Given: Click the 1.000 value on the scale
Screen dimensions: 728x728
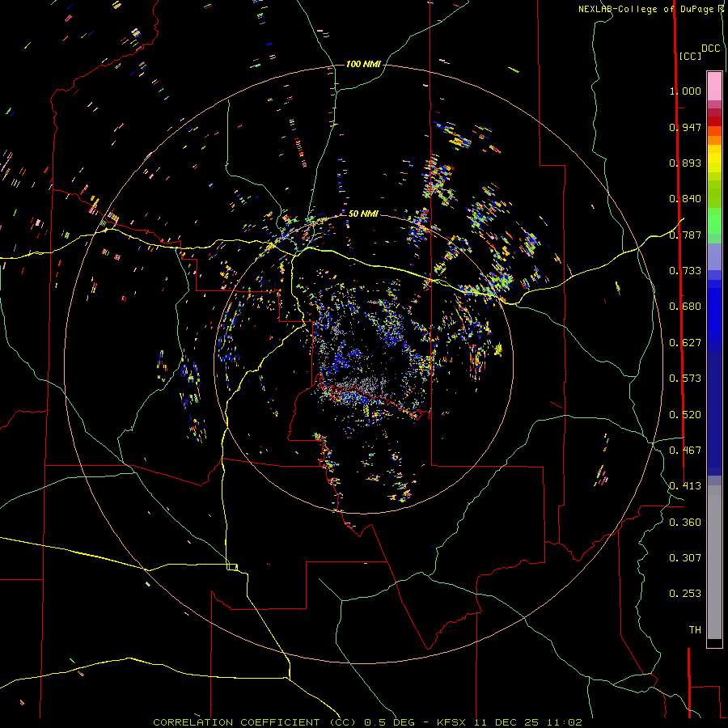Looking at the screenshot, I should click(x=685, y=91).
